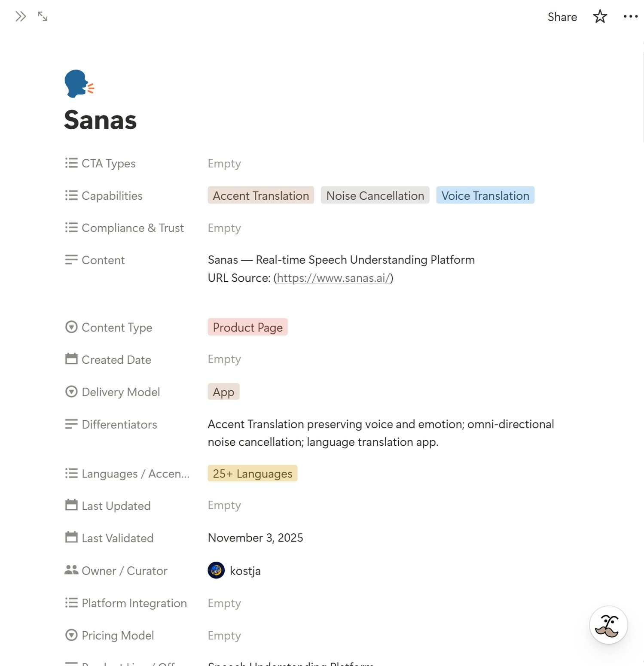
Task: Click the speaking head page icon
Action: pyautogui.click(x=79, y=84)
